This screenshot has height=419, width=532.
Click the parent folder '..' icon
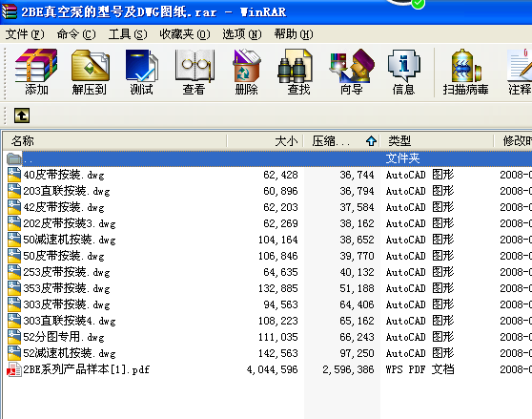(x=14, y=158)
